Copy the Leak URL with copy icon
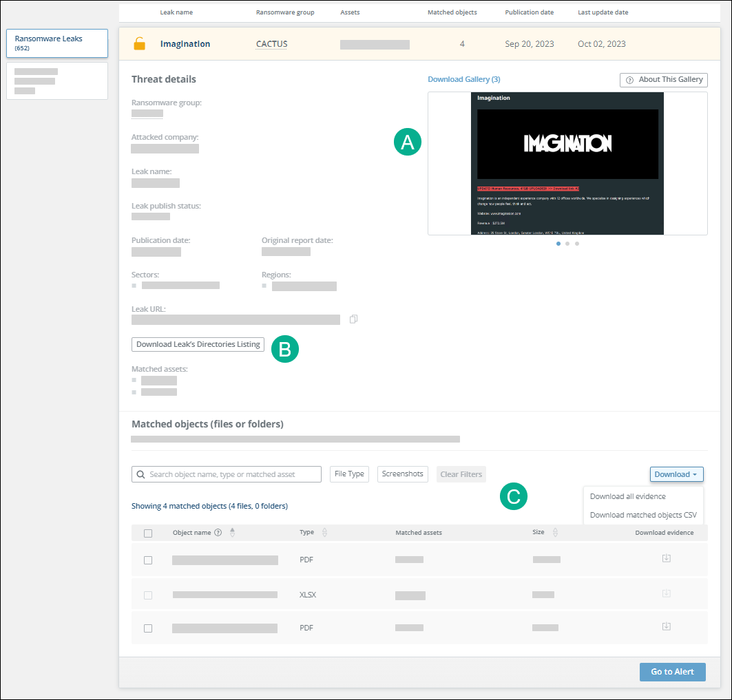The width and height of the screenshot is (732, 700). (353, 319)
